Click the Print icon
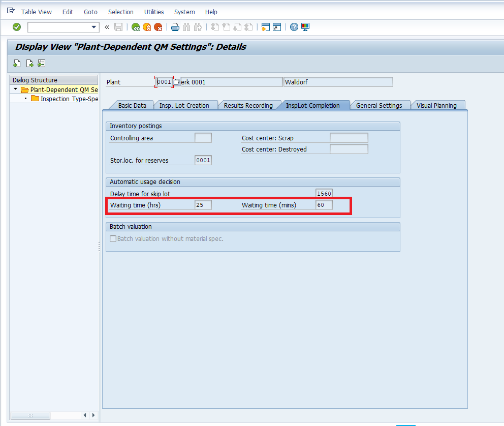The width and height of the screenshot is (504, 426). 175,27
